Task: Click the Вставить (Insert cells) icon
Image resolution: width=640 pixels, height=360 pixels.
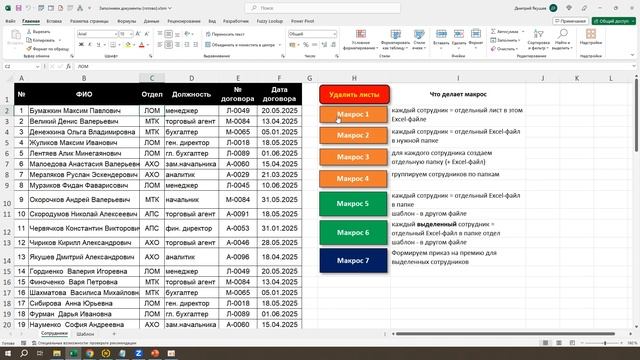Action: [441, 34]
